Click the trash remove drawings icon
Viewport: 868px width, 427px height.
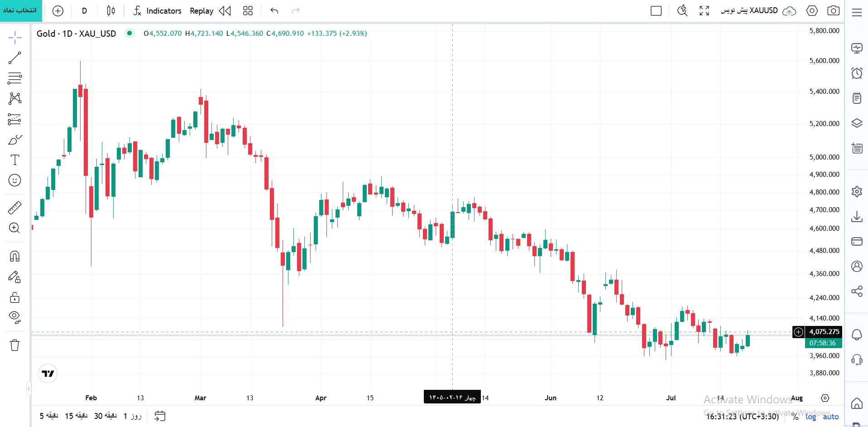click(14, 345)
